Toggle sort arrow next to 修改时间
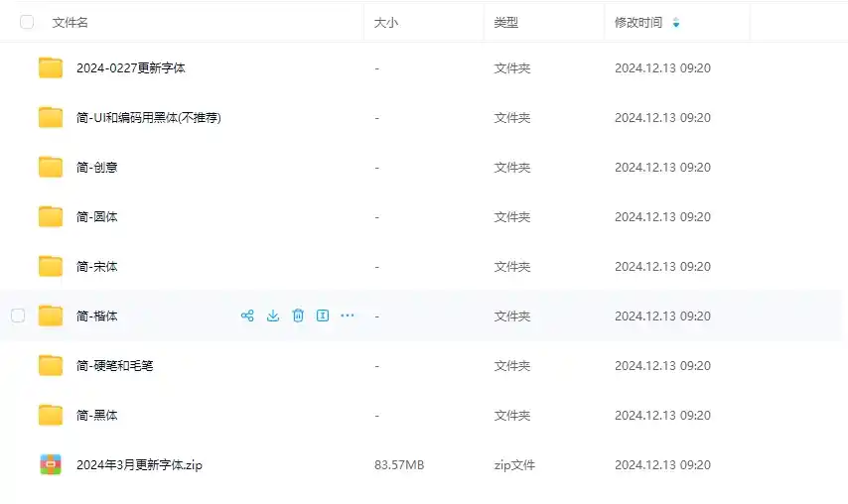Screen dimensions: 848x504 676,22
